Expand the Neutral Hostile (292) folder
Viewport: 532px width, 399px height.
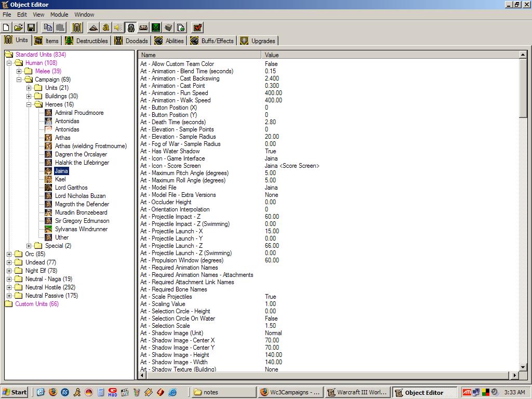(9, 287)
